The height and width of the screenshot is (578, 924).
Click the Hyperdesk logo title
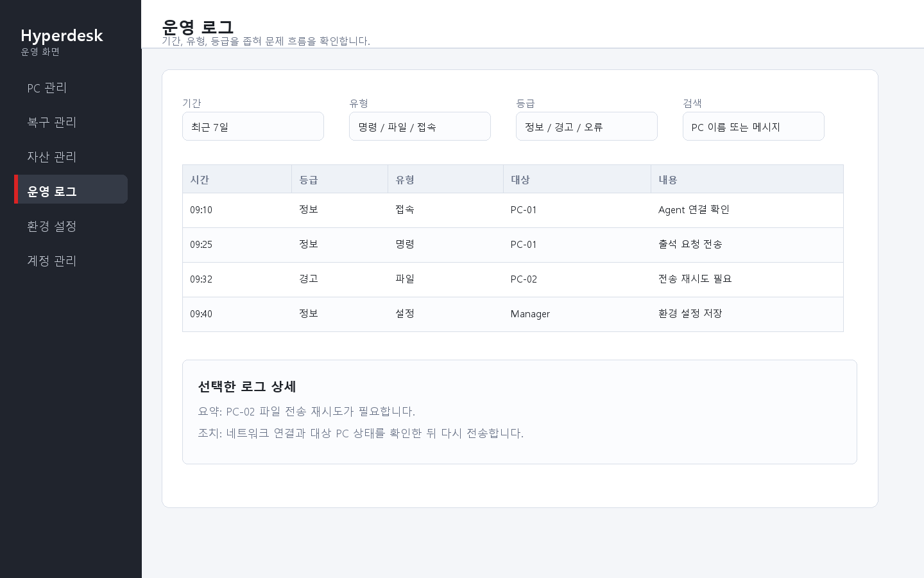(62, 35)
